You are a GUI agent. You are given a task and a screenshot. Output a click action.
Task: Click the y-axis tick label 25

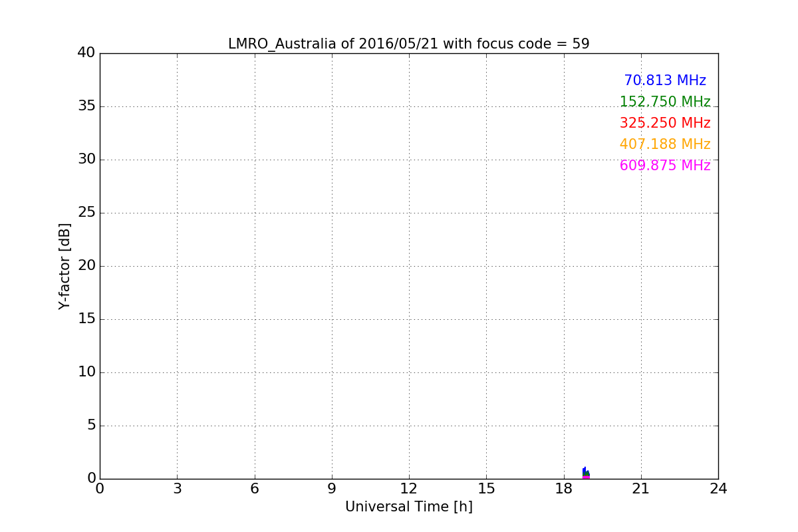86,213
